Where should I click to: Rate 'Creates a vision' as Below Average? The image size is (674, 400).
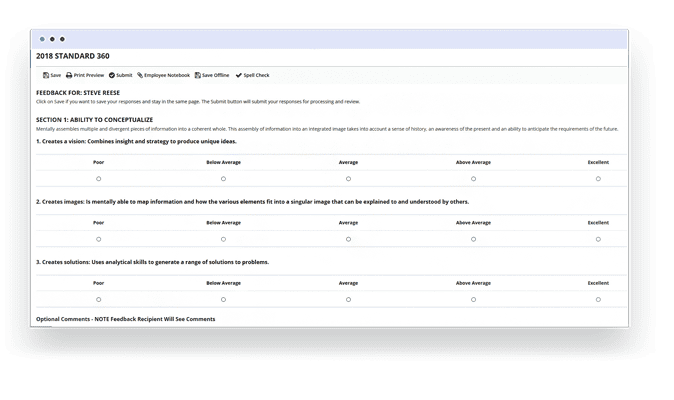pos(224,179)
